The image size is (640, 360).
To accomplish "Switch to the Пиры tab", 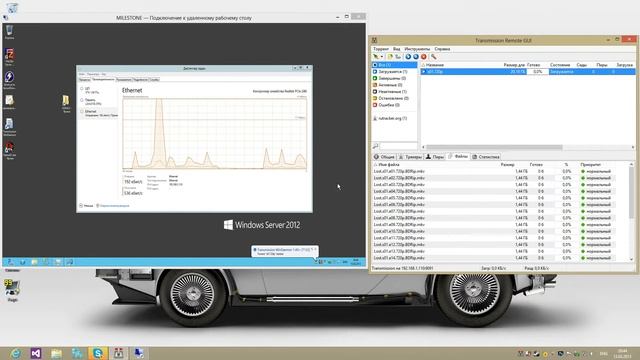I will [x=435, y=157].
